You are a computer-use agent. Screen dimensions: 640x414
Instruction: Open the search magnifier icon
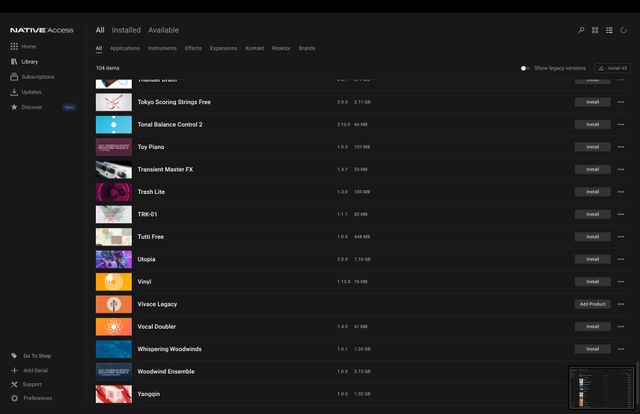pos(581,30)
